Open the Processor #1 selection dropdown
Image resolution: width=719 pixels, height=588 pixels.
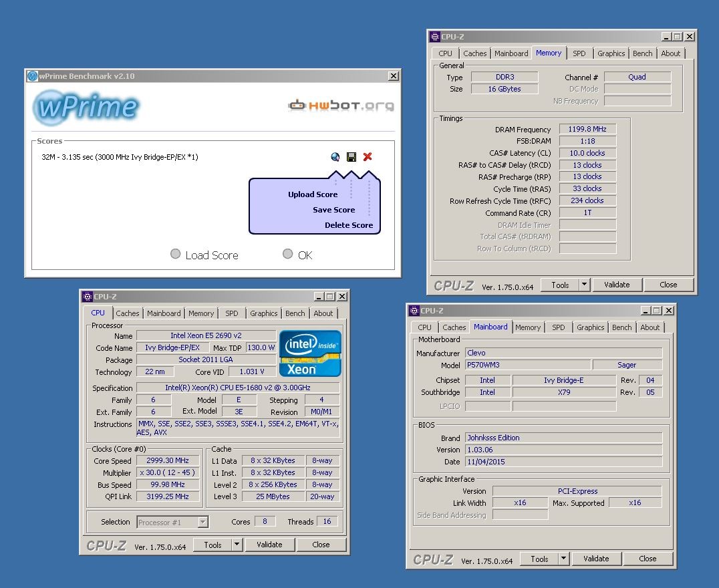coord(203,522)
